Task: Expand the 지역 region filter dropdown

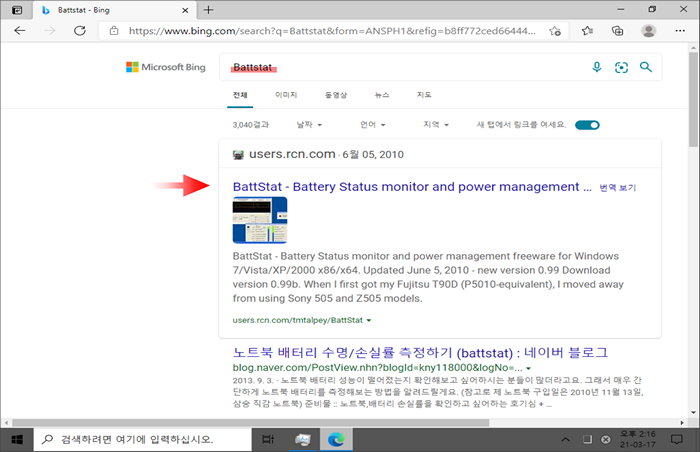Action: click(437, 125)
